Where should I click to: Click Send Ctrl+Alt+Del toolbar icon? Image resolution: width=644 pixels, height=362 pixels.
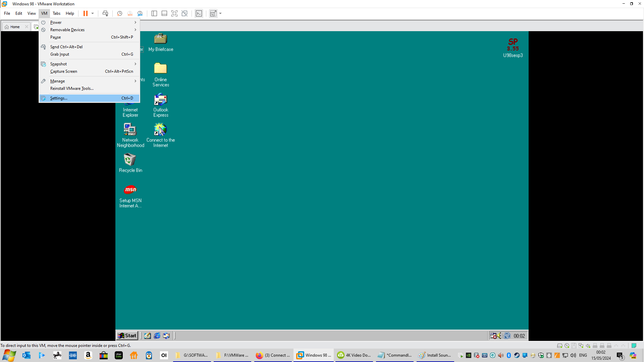105,13
